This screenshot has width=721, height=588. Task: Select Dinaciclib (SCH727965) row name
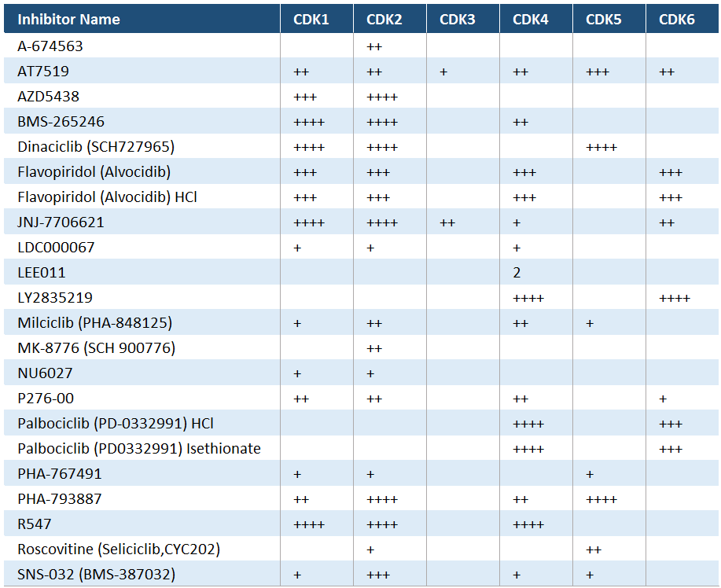click(x=96, y=147)
